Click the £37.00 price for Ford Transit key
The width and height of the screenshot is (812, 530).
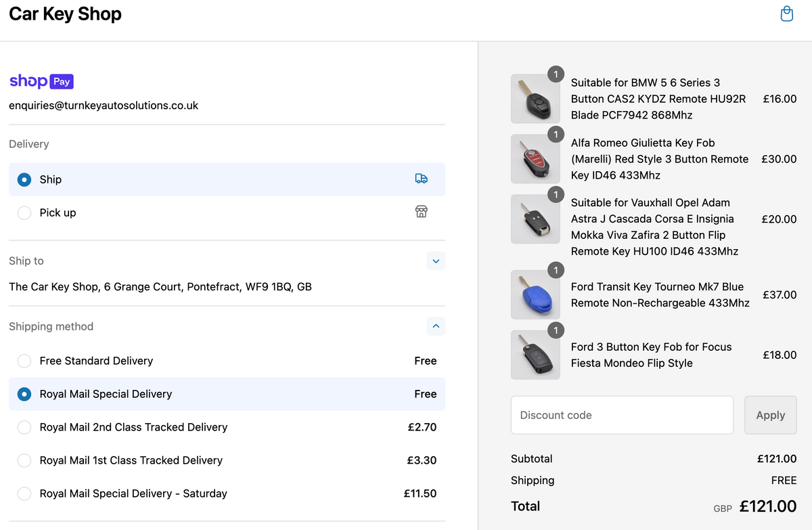pos(780,294)
